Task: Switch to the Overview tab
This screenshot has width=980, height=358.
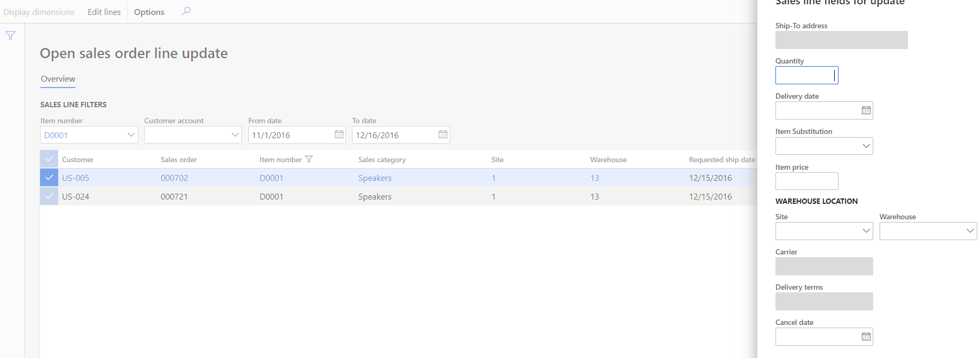Action: click(58, 79)
